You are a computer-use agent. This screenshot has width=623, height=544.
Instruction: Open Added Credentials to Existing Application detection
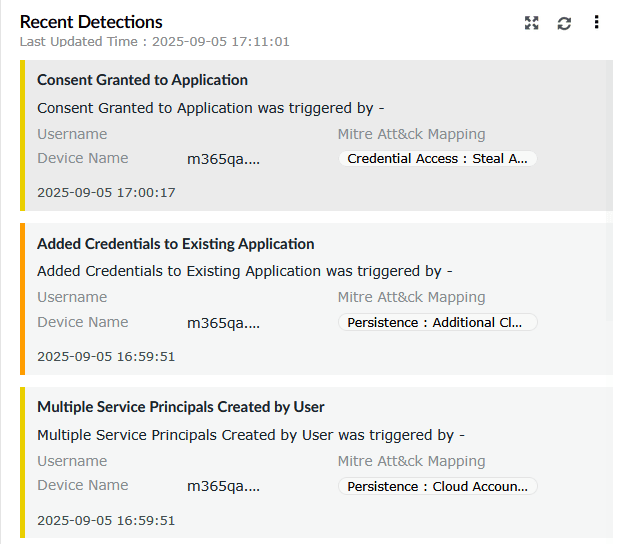coord(175,244)
